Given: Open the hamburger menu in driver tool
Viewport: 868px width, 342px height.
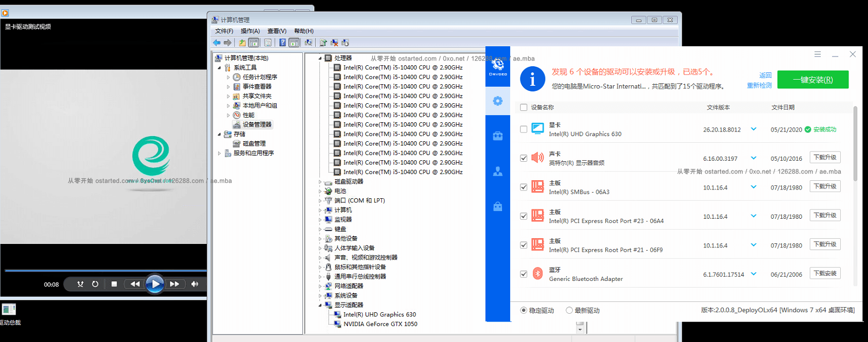Looking at the screenshot, I should pos(818,54).
